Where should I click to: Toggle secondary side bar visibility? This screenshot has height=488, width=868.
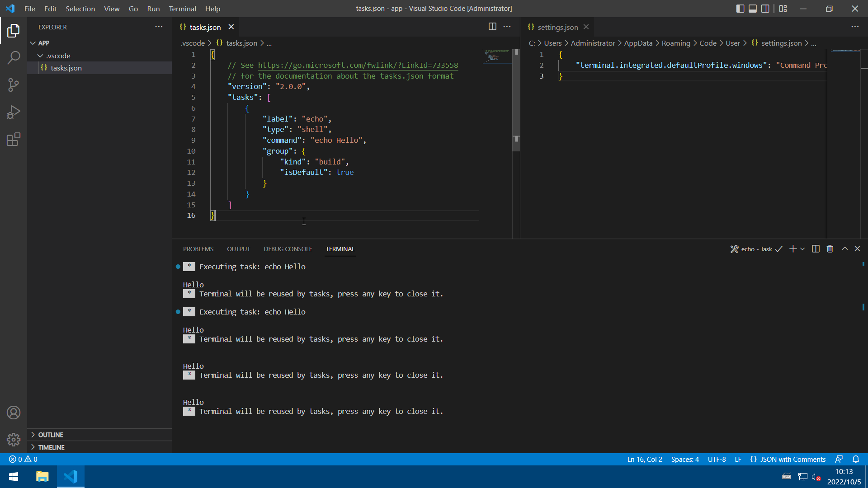765,9
